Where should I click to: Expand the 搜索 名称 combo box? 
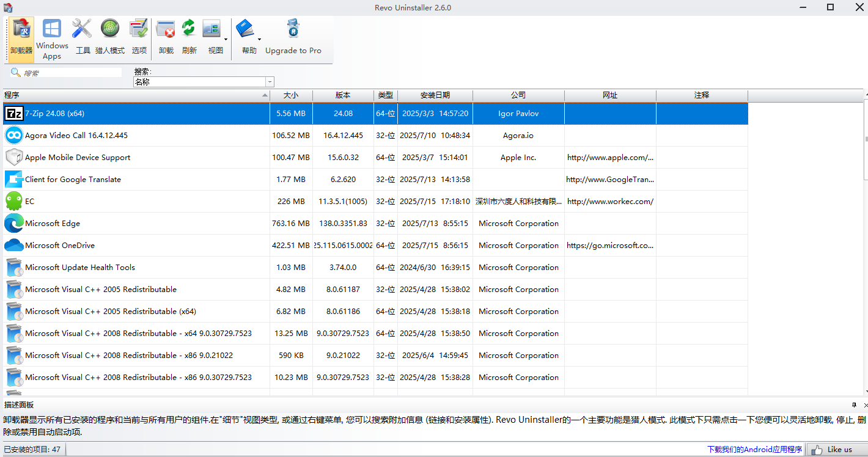(x=270, y=82)
